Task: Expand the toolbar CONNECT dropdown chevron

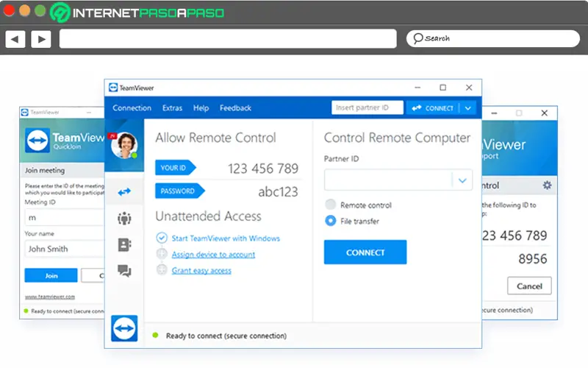Action: pos(468,108)
